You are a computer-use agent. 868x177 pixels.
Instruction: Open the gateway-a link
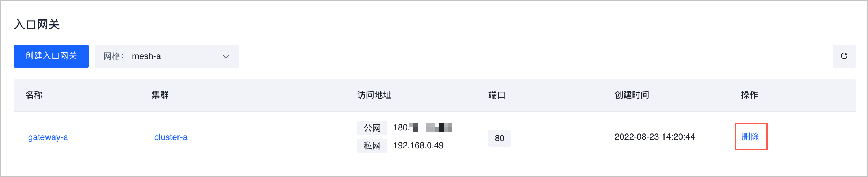(48, 137)
